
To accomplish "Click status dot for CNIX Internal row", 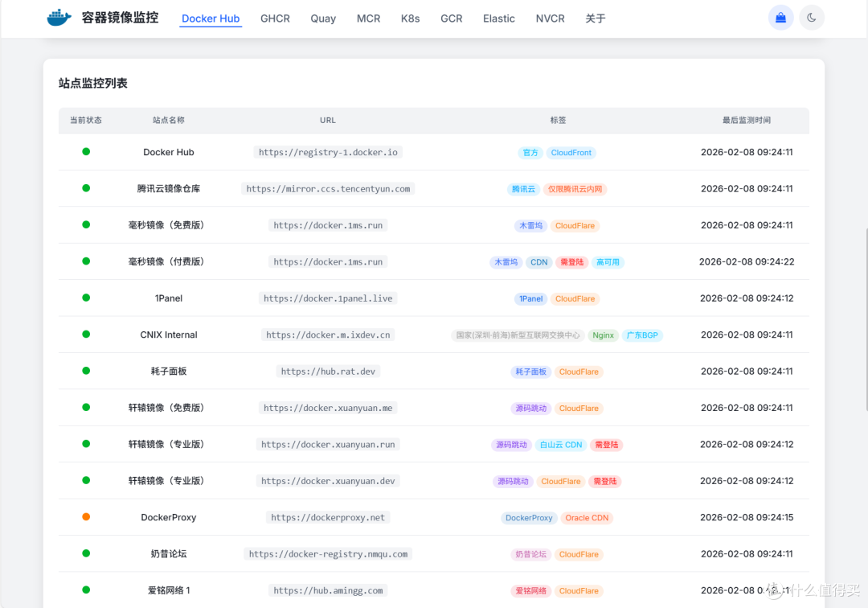I will click(86, 335).
